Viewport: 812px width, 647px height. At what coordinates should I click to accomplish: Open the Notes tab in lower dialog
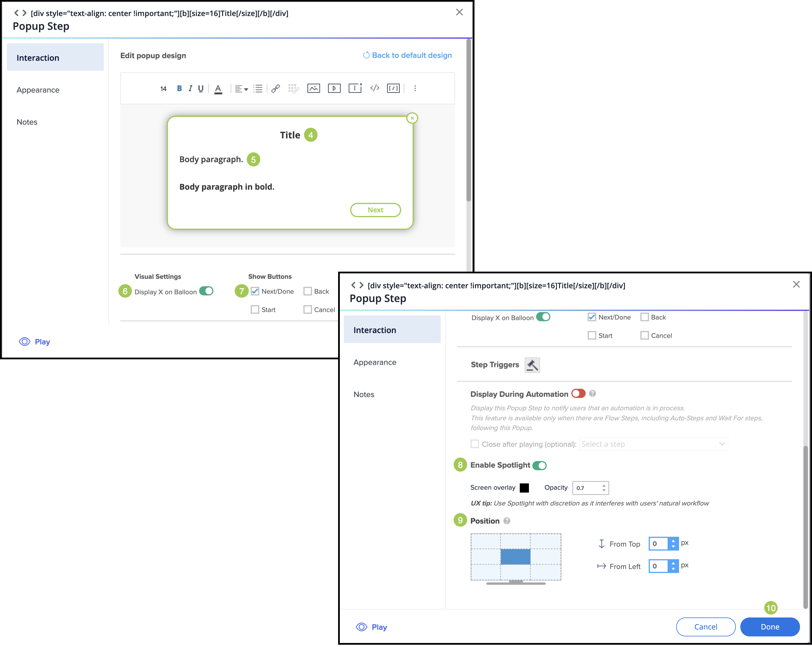point(364,394)
